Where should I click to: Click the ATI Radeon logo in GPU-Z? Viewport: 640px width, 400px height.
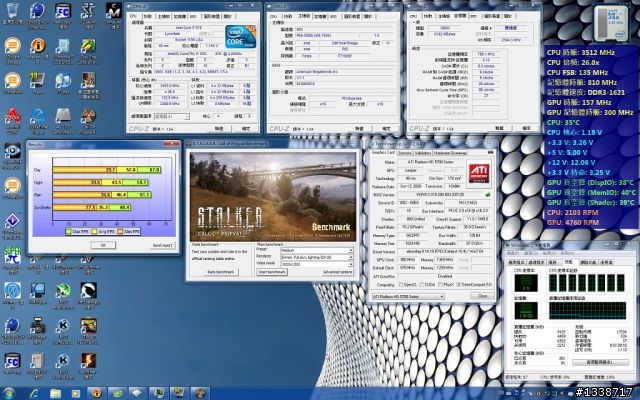479,171
